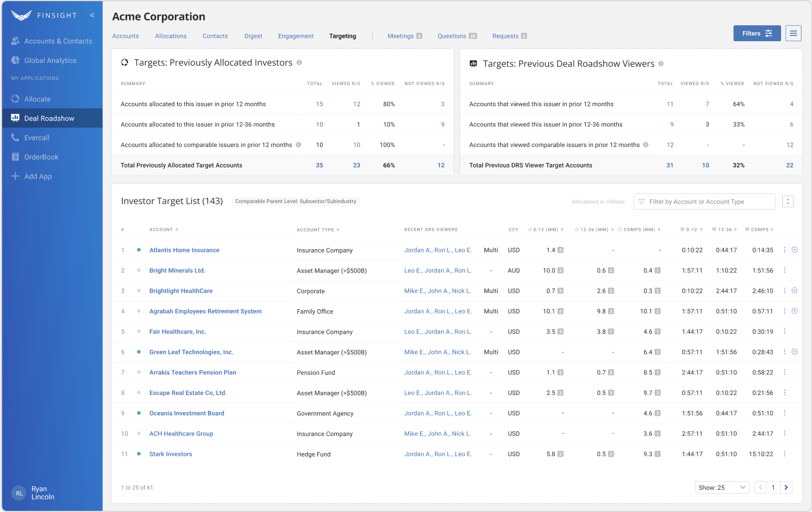Open Ryan Lincoln user avatar
The width and height of the screenshot is (812, 512).
(x=19, y=493)
